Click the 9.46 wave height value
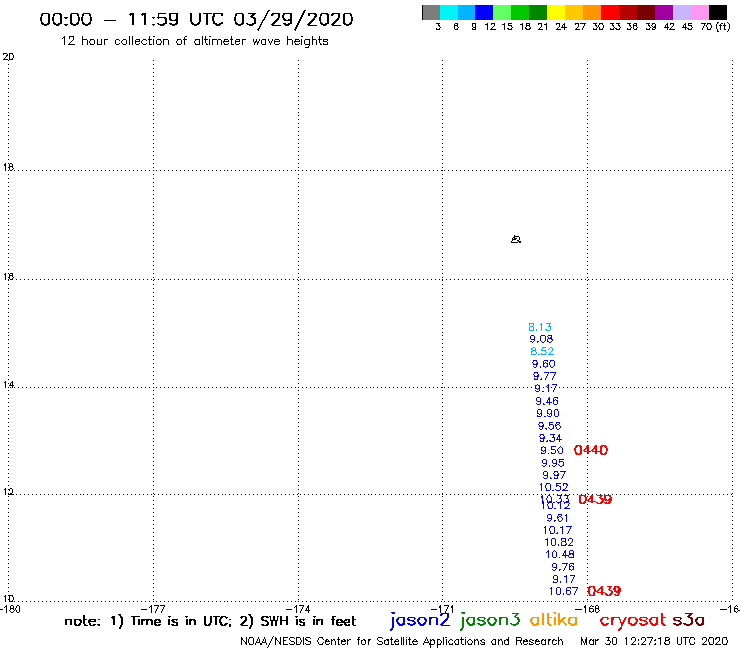The image size is (740, 650). pos(547,401)
